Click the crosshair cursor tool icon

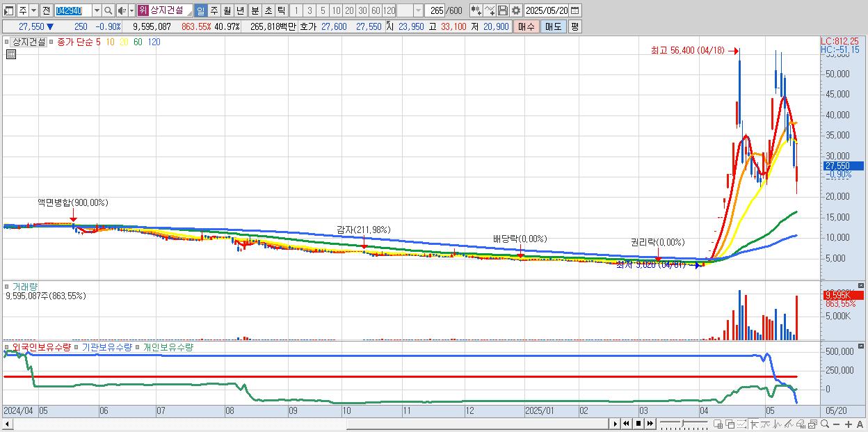point(754,424)
